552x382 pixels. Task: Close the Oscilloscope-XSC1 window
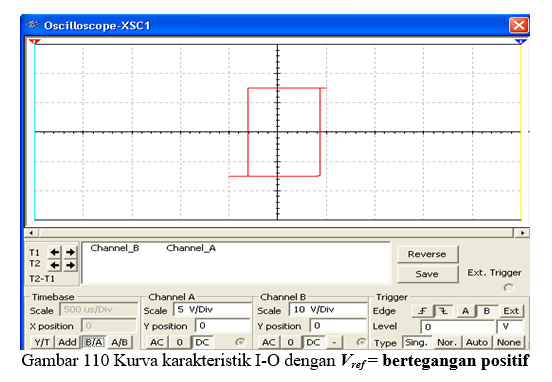pyautogui.click(x=519, y=25)
